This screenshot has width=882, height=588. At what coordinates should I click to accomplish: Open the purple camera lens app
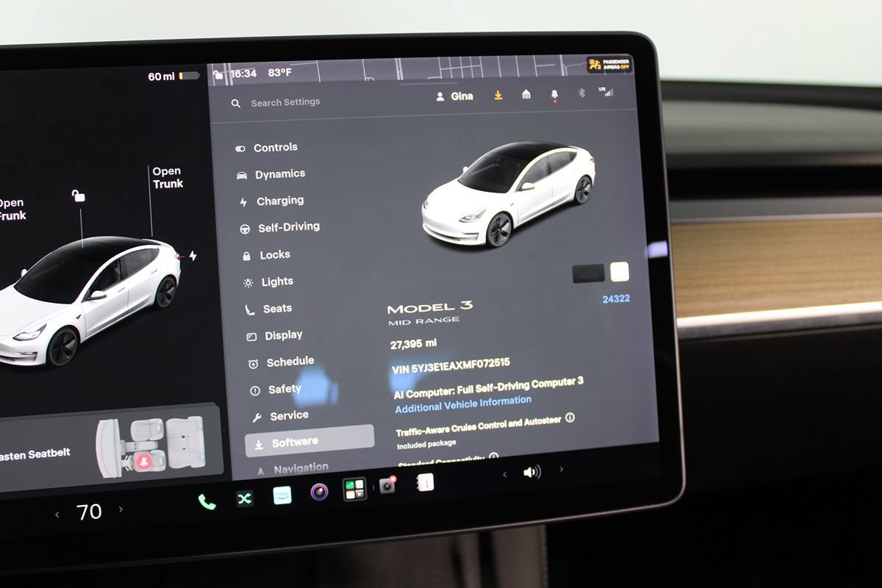(319, 492)
